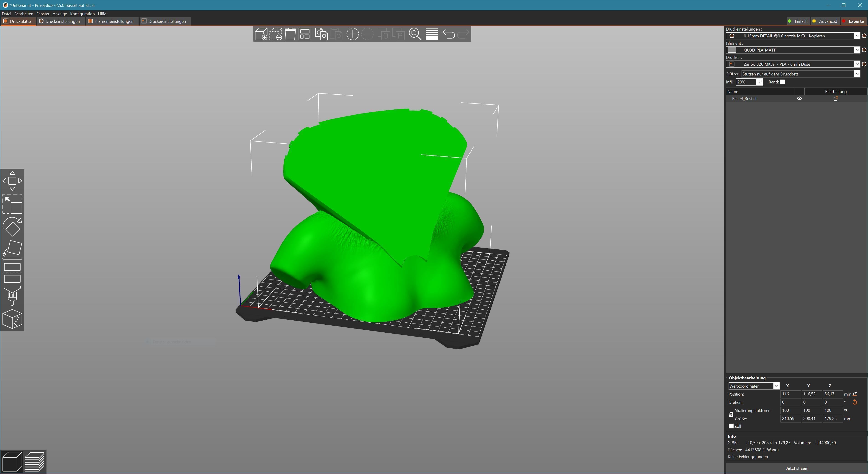Click the Delete all trash icon

tap(290, 34)
